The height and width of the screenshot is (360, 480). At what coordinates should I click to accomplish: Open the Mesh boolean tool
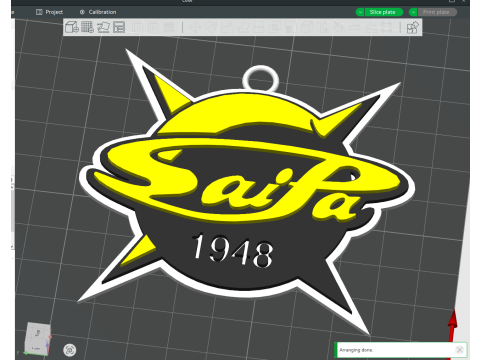(275, 27)
